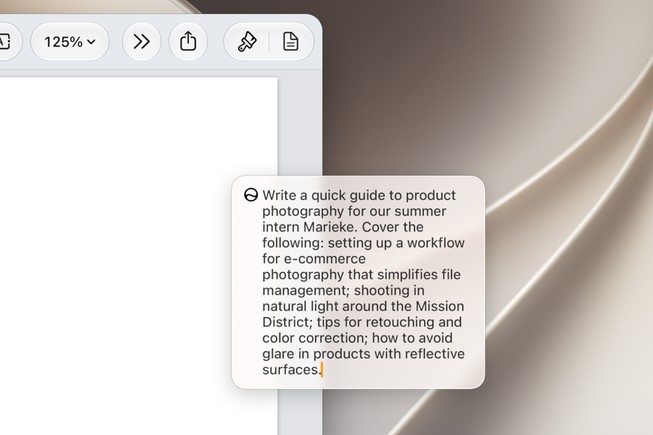This screenshot has height=435, width=653.
Task: Open the 125% zoom level dropdown
Action: [x=70, y=42]
